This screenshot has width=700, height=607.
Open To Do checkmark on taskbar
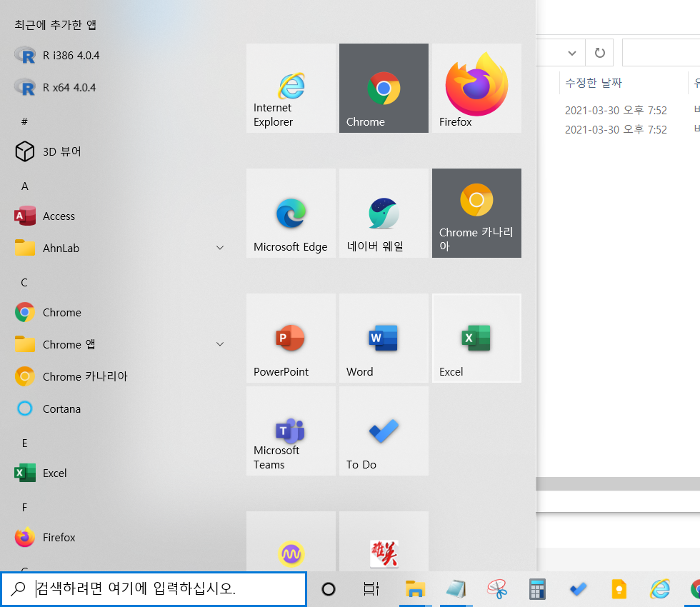578,589
